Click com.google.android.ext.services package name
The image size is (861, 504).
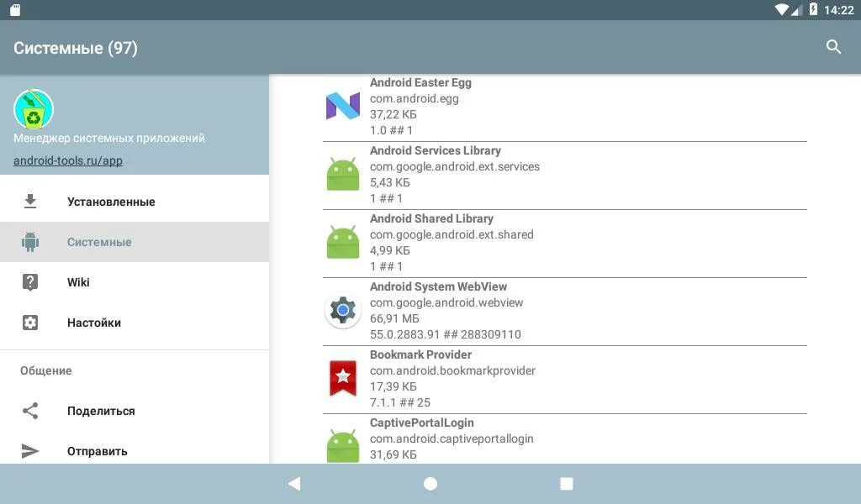455,166
